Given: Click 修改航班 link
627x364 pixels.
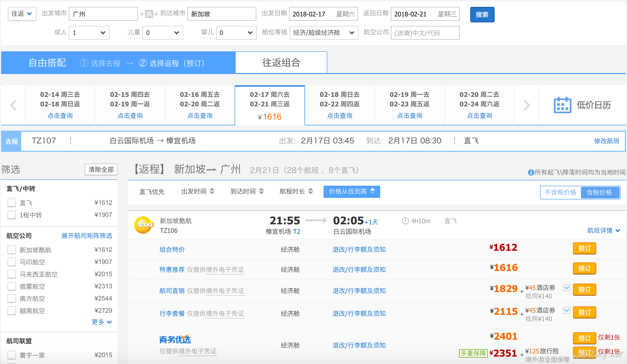Looking at the screenshot, I should (607, 141).
